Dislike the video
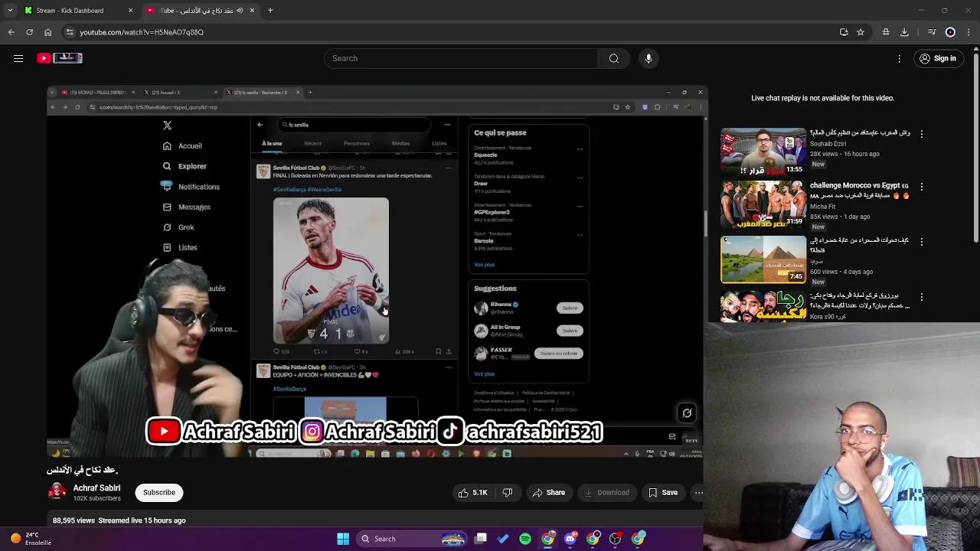This screenshot has width=980, height=551. tap(508, 493)
